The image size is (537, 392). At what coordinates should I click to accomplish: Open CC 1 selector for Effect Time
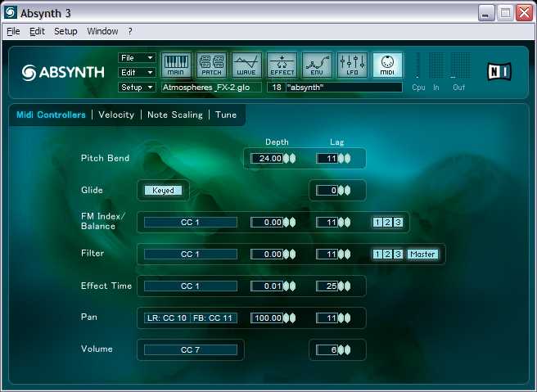pyautogui.click(x=191, y=286)
